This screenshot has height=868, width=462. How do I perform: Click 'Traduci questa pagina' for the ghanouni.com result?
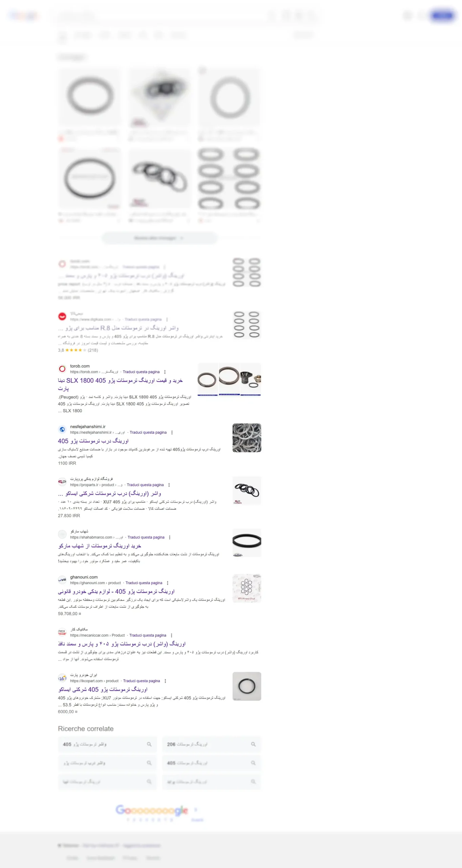144,583
